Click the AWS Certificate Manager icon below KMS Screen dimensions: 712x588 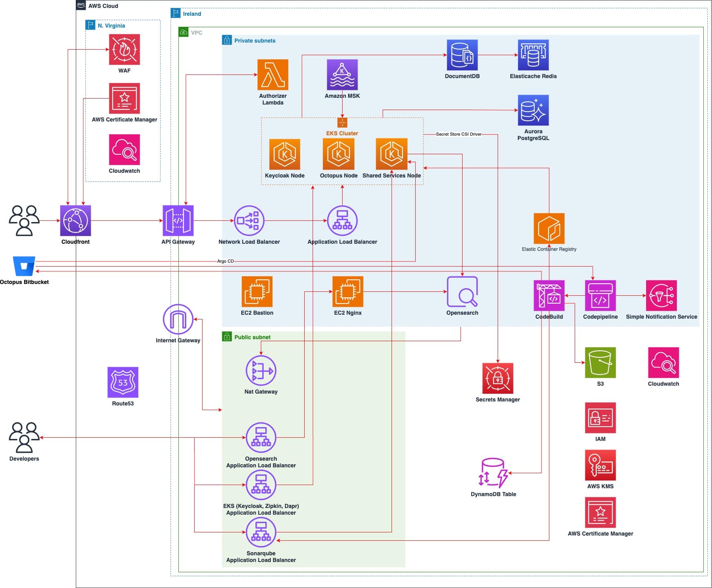(600, 512)
